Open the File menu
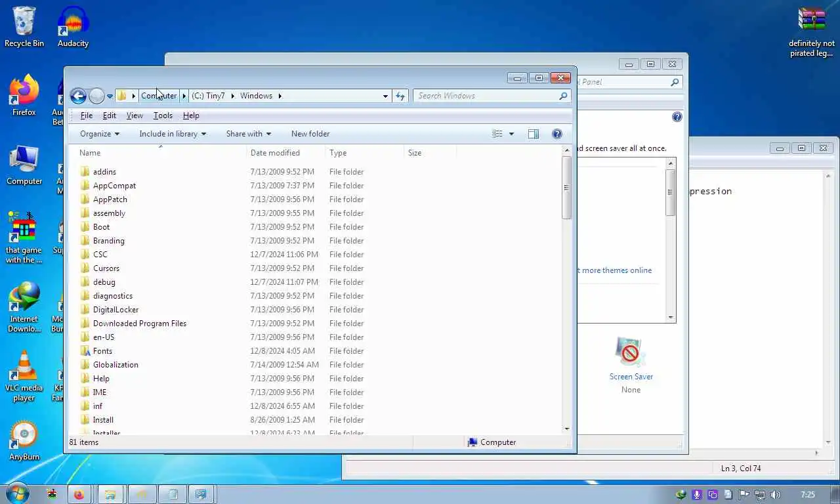This screenshot has height=504, width=840. 86,115
